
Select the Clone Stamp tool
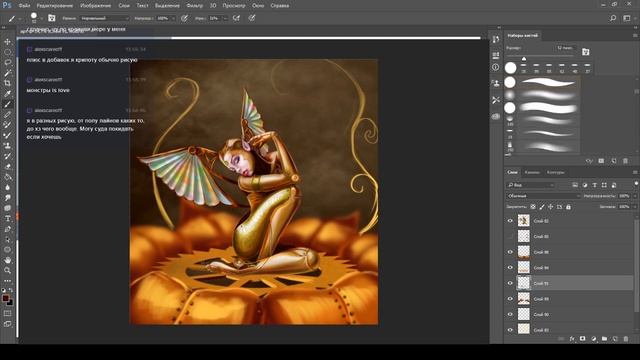[x=7, y=146]
